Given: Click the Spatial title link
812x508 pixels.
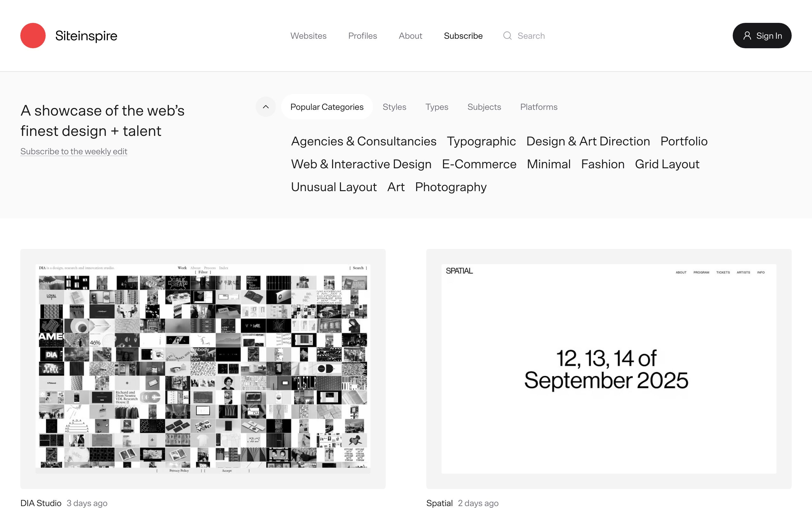Looking at the screenshot, I should click(x=439, y=503).
